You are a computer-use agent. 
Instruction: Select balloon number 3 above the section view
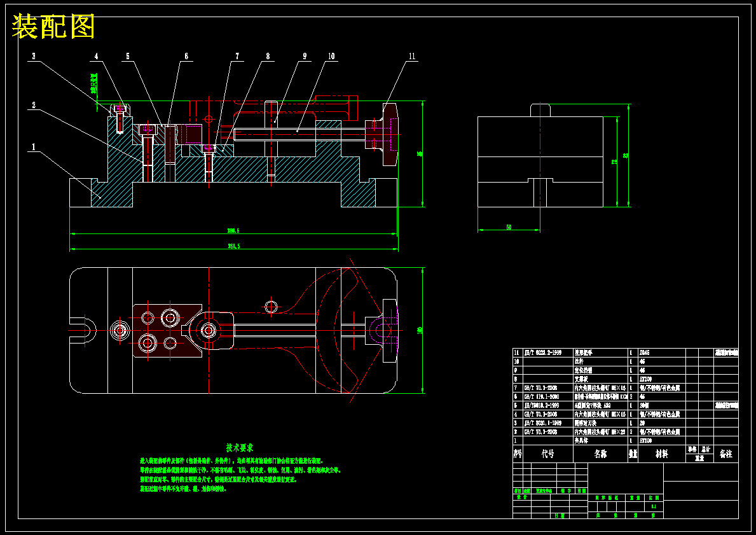tap(34, 56)
